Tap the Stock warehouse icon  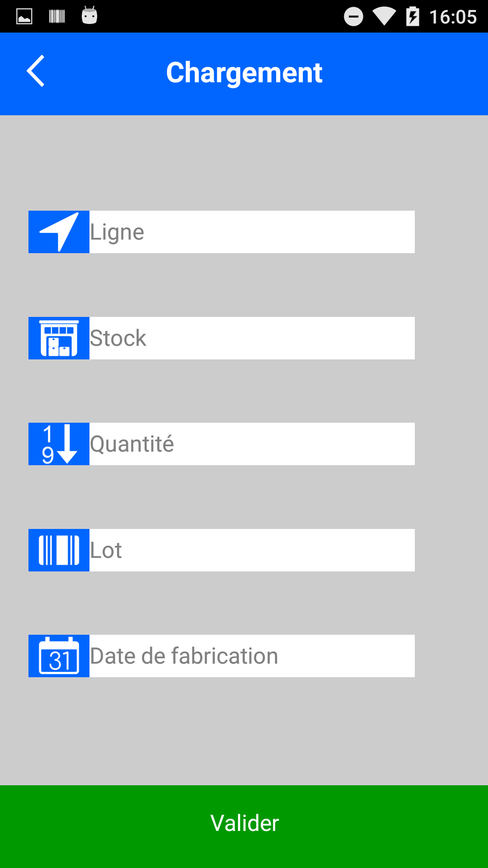(59, 338)
